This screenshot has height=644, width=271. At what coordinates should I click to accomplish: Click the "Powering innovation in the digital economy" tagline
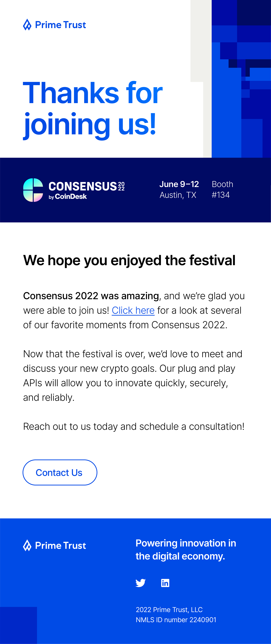pyautogui.click(x=186, y=549)
